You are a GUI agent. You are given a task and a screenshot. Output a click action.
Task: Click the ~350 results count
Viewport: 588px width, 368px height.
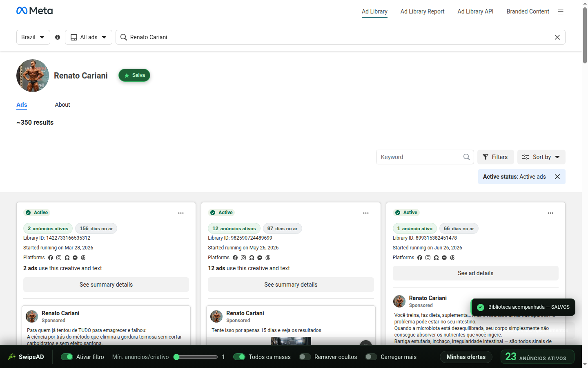click(x=35, y=123)
